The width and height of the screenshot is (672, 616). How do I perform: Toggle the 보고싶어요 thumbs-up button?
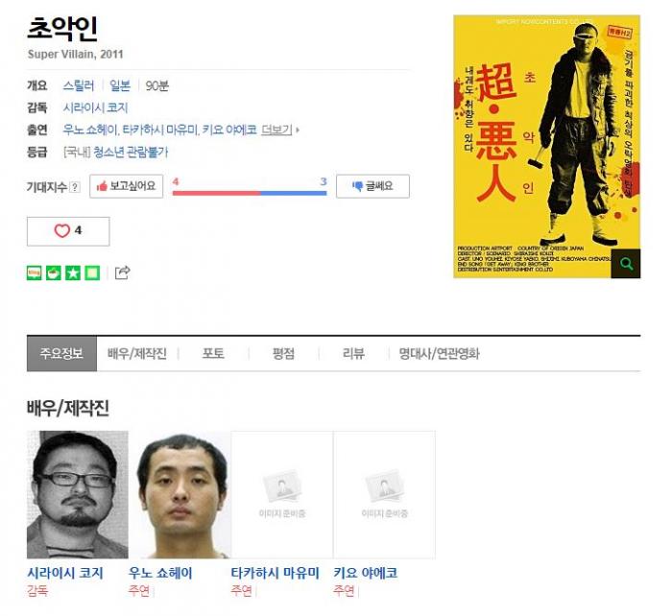(127, 186)
